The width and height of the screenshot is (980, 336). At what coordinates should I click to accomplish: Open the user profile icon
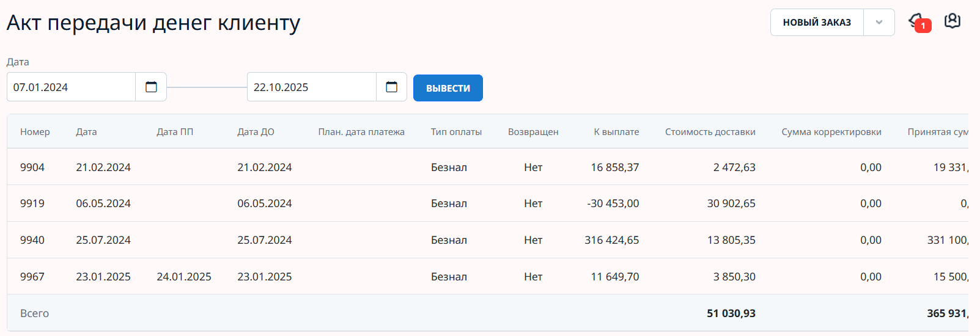click(952, 21)
